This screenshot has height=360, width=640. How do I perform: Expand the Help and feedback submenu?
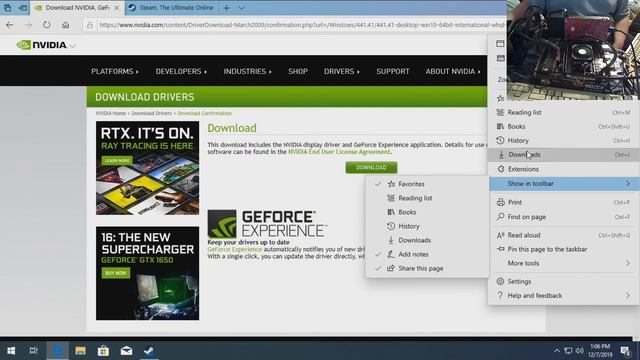(x=564, y=296)
